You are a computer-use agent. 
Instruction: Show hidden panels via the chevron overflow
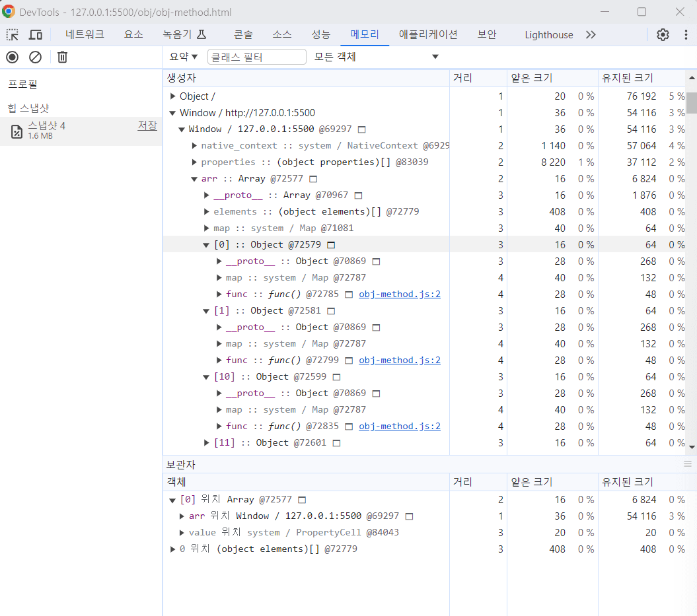point(590,34)
